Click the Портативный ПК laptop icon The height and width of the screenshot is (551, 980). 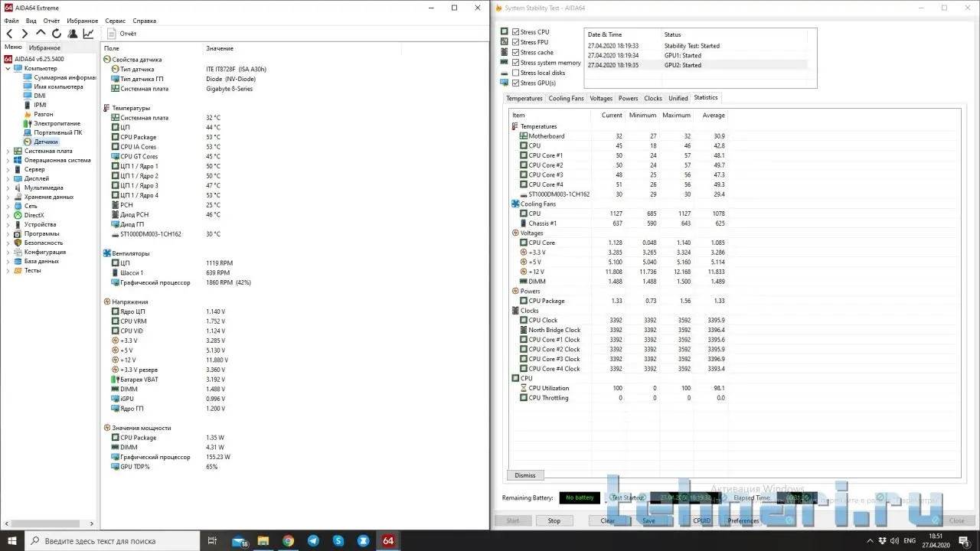click(28, 132)
